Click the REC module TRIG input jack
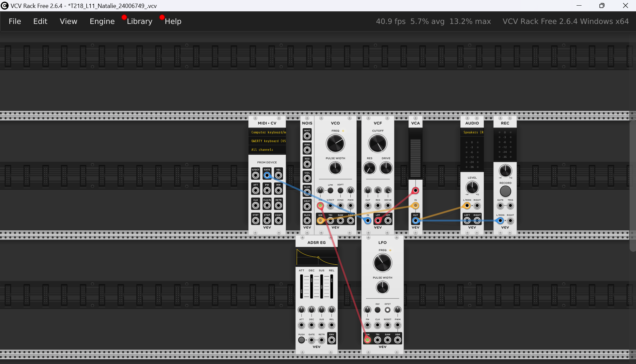This screenshot has width=636, height=364. coord(510,206)
